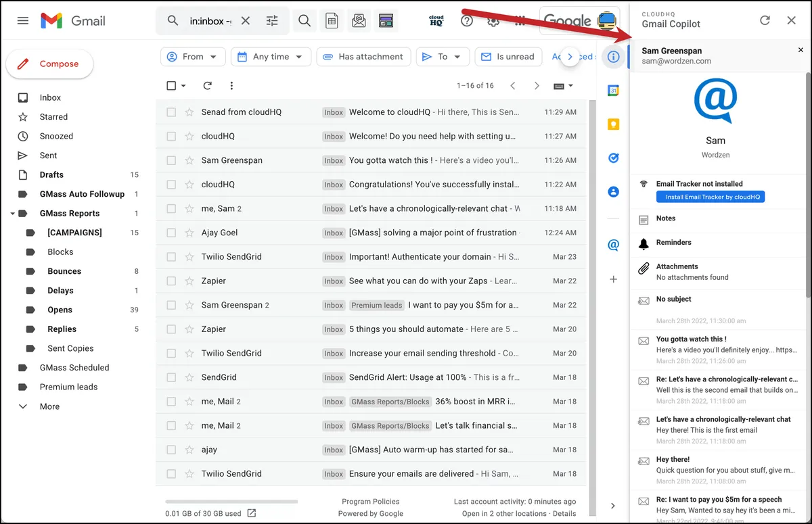The image size is (812, 524).
Task: Expand More labels in sidebar
Action: pyautogui.click(x=49, y=406)
